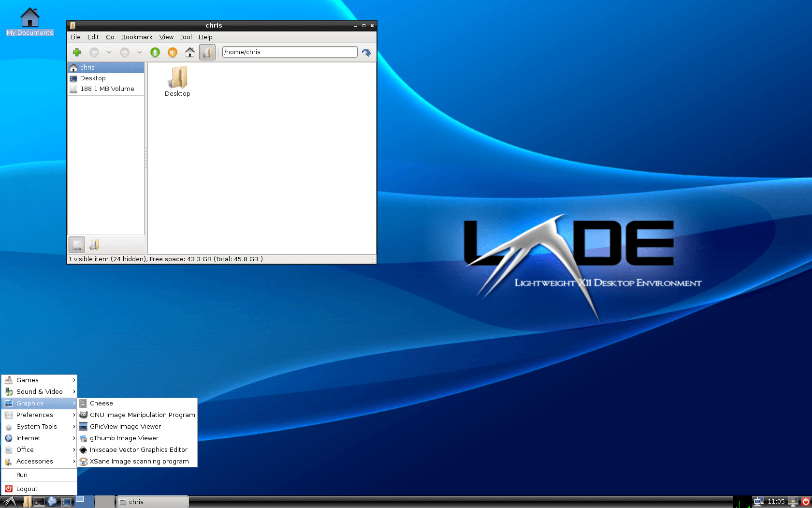
Task: Click the red power icon in system tray
Action: tap(805, 502)
